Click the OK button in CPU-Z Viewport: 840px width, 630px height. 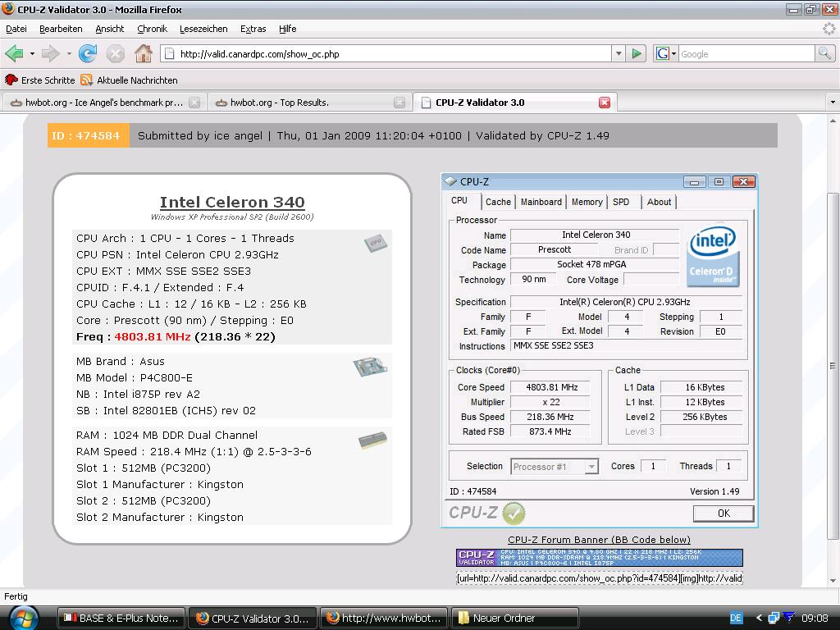click(724, 514)
